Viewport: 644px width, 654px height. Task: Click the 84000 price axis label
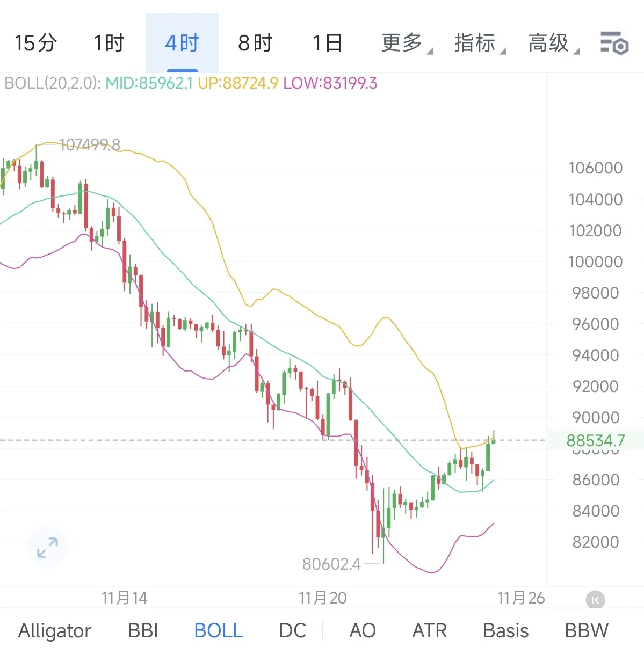596,511
